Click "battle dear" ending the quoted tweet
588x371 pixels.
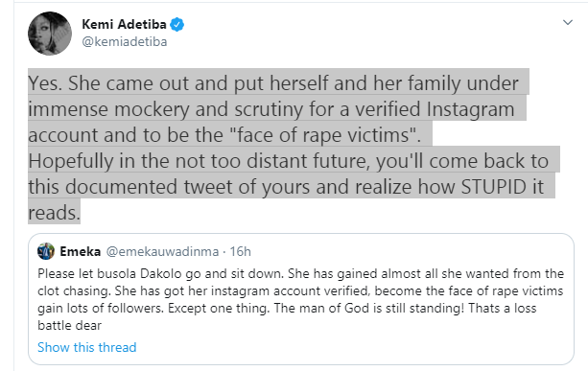pyautogui.click(x=69, y=326)
